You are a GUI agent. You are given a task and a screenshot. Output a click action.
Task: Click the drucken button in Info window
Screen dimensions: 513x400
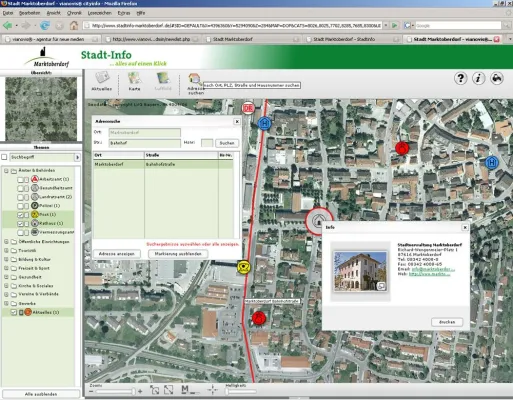[447, 322]
